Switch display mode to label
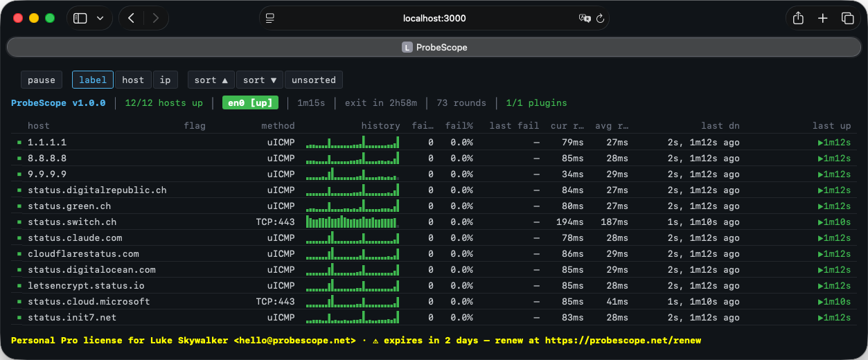This screenshot has width=868, height=360. [93, 80]
